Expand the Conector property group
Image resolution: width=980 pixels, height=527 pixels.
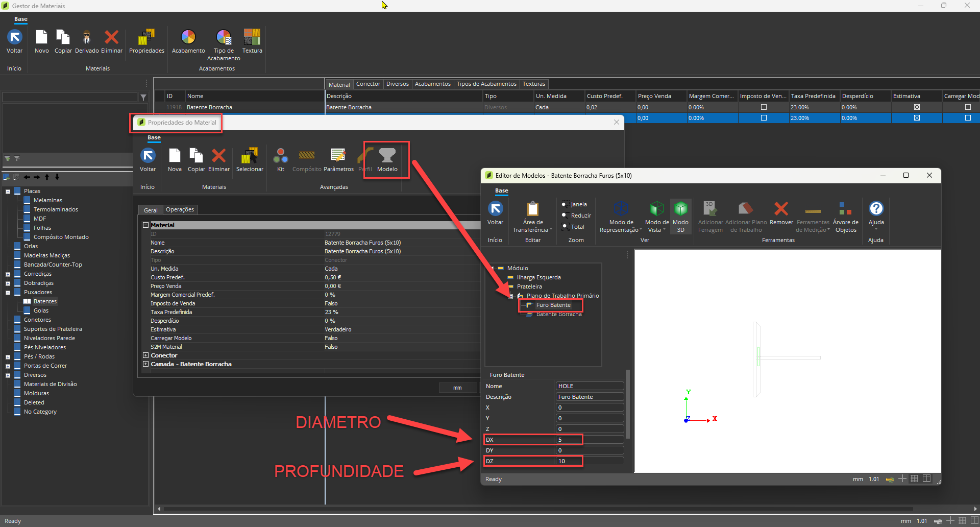[146, 355]
